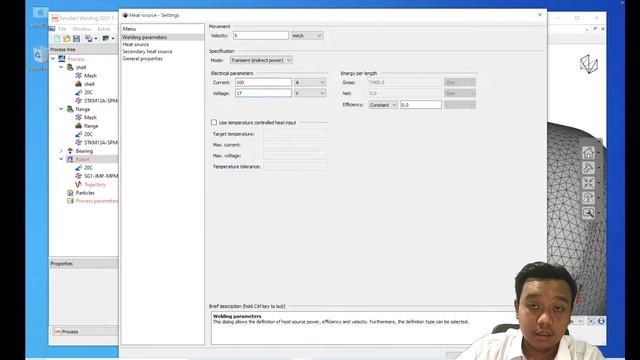The height and width of the screenshot is (360, 640).
Task: Click the Process parameters icon in tree
Action: (70, 201)
